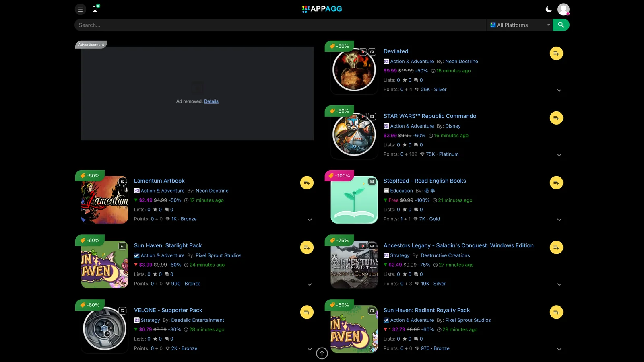Open developer Disney link
The height and width of the screenshot is (362, 644).
point(453,126)
